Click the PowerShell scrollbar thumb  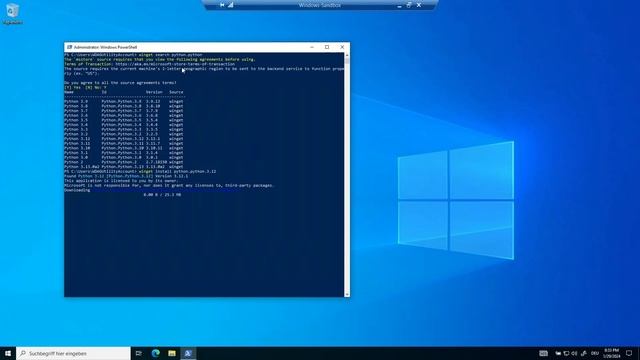(x=347, y=61)
